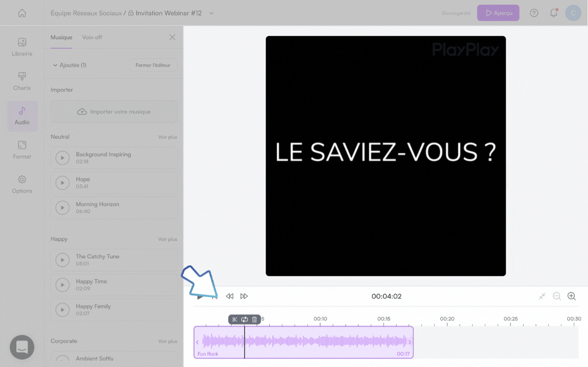
Task: Click the Fermer l'éditeur button
Action: pos(153,65)
